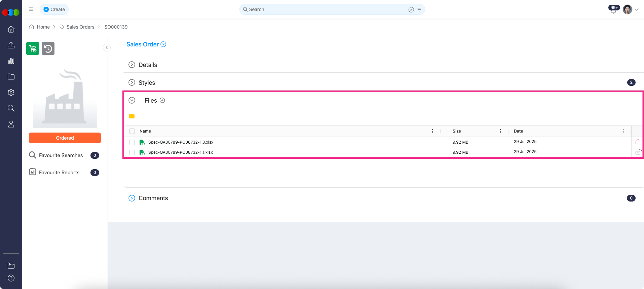Click the pink lock icon on Spec 1.0 row

[x=638, y=142]
